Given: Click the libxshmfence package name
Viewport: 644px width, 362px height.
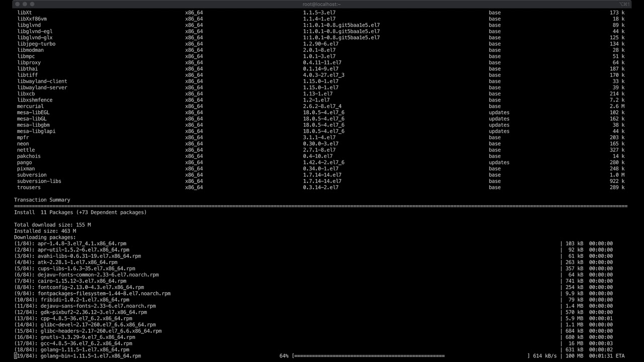Looking at the screenshot, I should [35, 100].
